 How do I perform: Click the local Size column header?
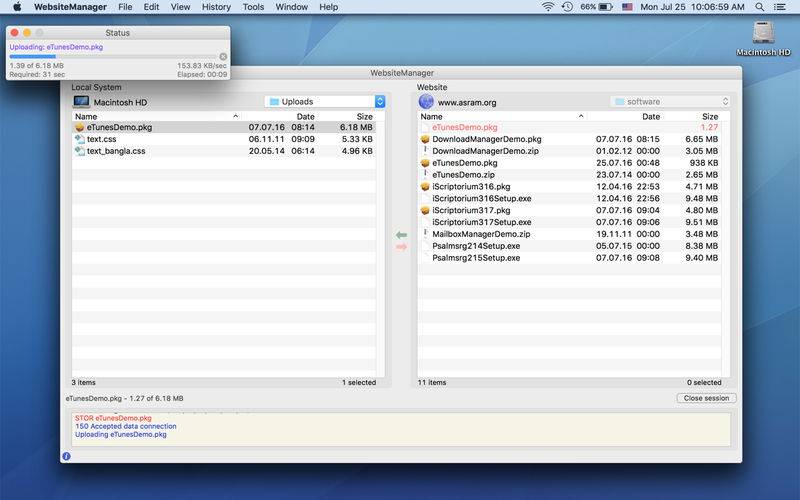click(x=364, y=116)
